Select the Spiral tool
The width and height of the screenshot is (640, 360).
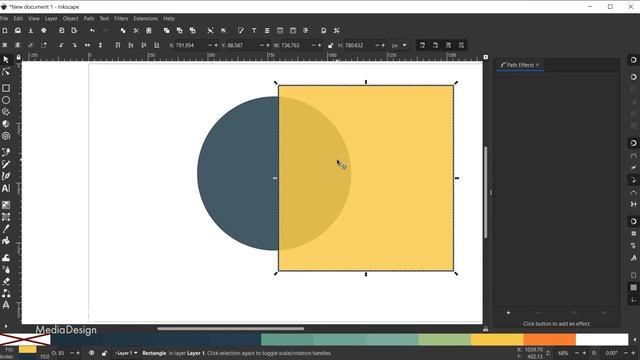tap(6, 136)
